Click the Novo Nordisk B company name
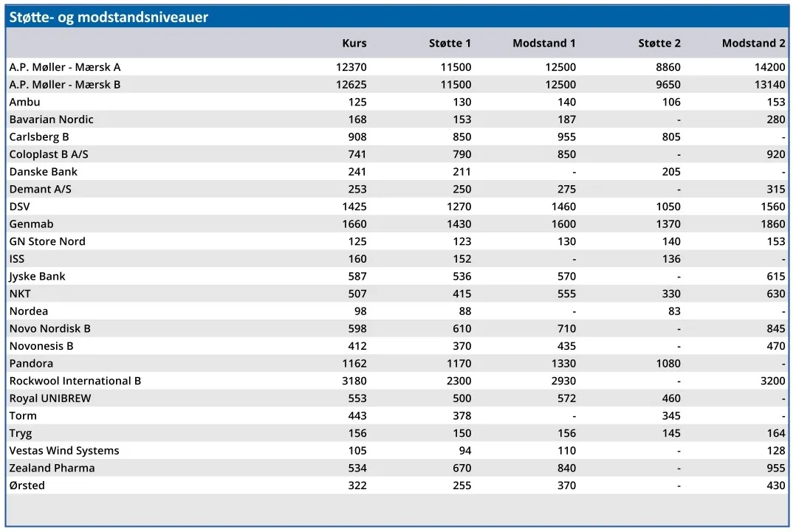 tap(49, 329)
